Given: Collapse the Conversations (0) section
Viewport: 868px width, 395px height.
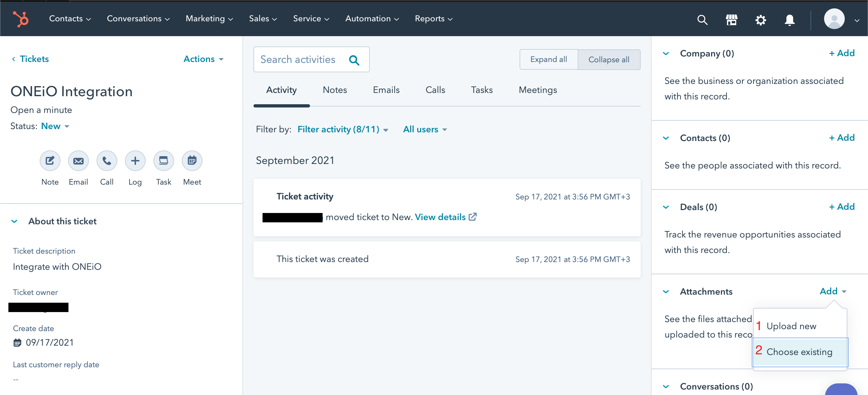Looking at the screenshot, I should pyautogui.click(x=666, y=387).
